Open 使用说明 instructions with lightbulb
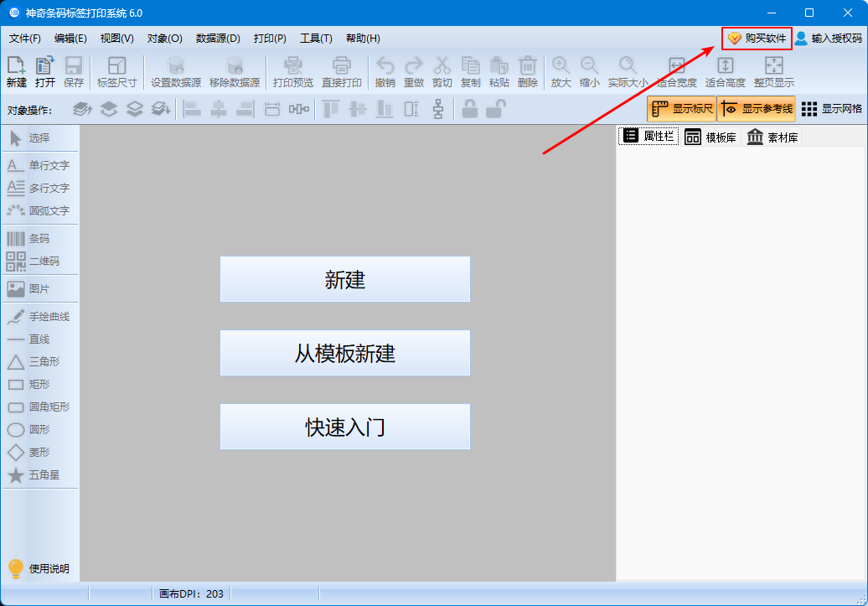Viewport: 868px width, 606px height. tap(39, 569)
